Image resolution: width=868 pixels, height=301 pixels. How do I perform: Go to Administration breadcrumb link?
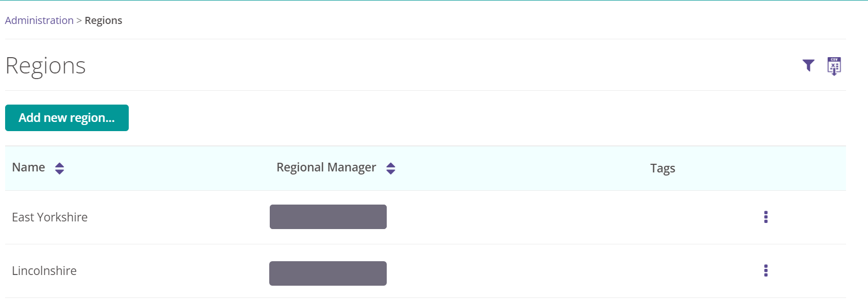pos(39,20)
